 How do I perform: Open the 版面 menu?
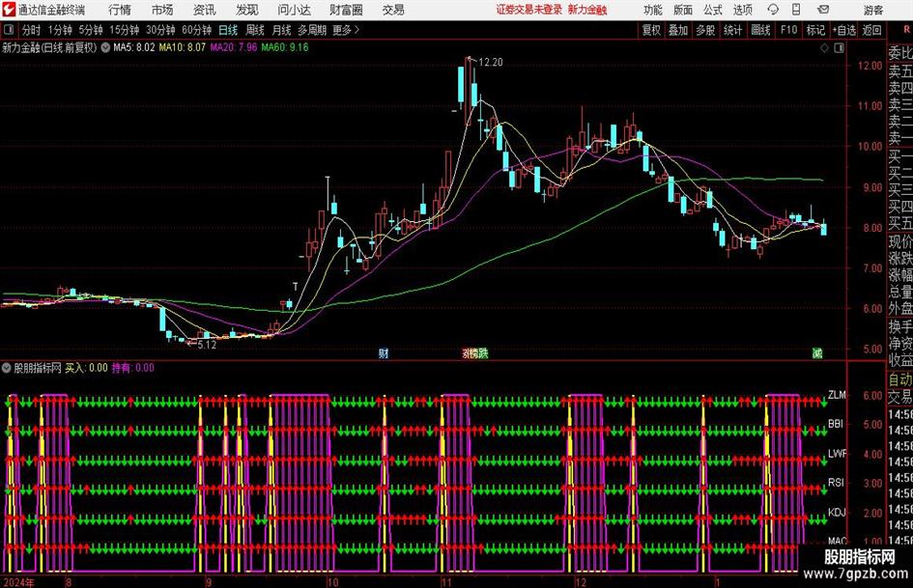pyautogui.click(x=683, y=10)
